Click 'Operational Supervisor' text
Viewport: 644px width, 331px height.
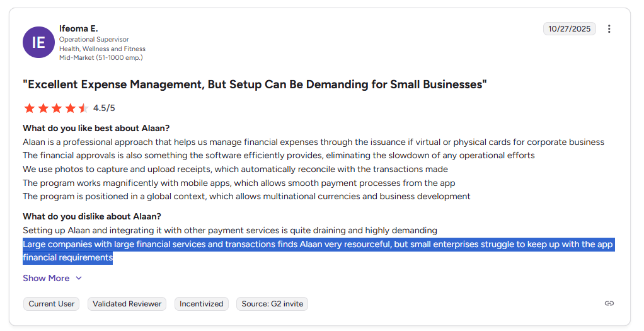coord(94,40)
